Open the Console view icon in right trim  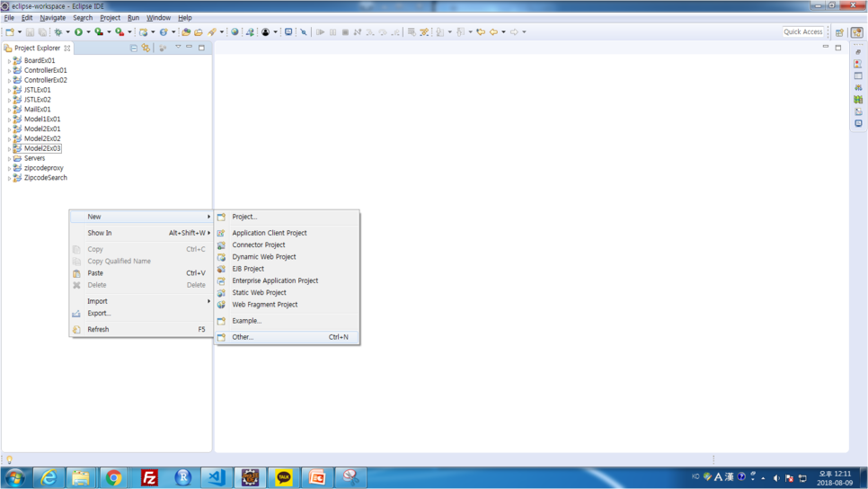pos(858,123)
